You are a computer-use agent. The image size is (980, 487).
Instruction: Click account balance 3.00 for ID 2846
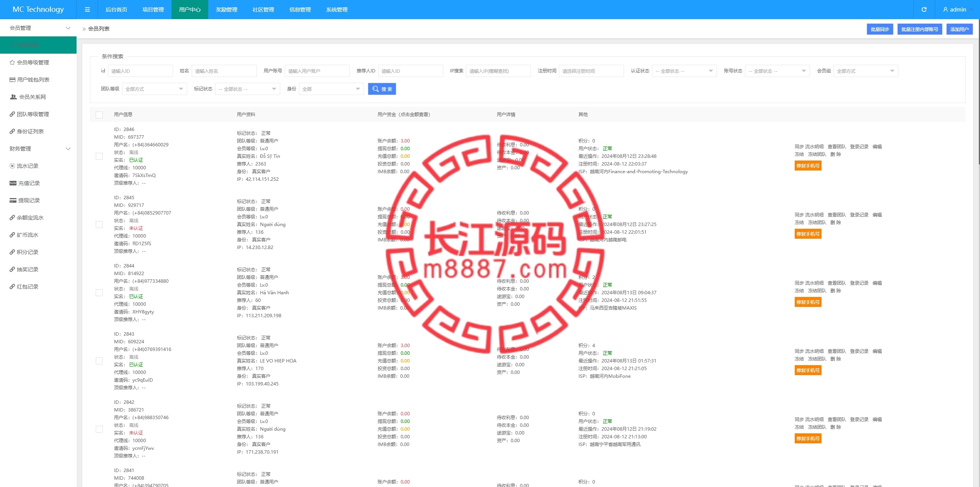[x=405, y=141]
